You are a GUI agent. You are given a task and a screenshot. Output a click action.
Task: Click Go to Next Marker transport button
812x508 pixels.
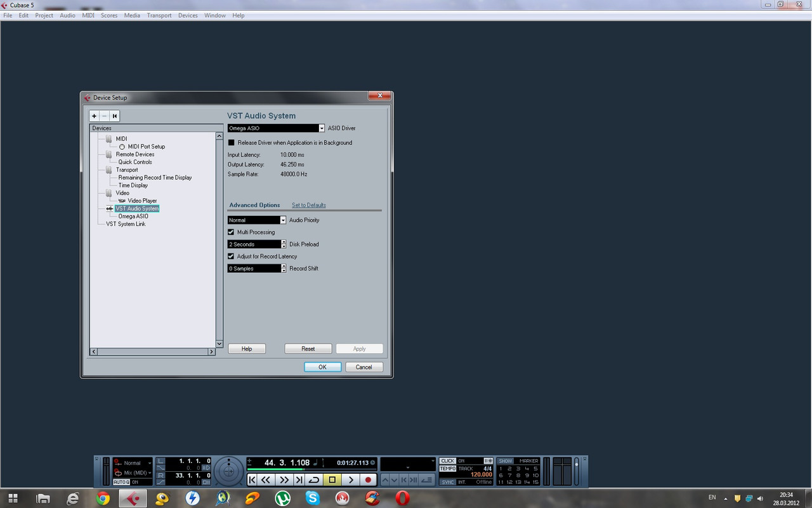pos(299,480)
